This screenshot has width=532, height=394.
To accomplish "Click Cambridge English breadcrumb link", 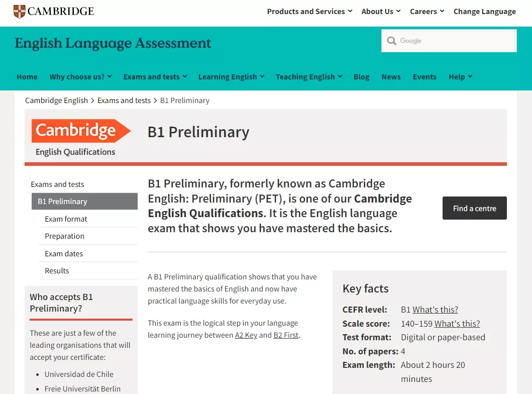I will pyautogui.click(x=56, y=101).
